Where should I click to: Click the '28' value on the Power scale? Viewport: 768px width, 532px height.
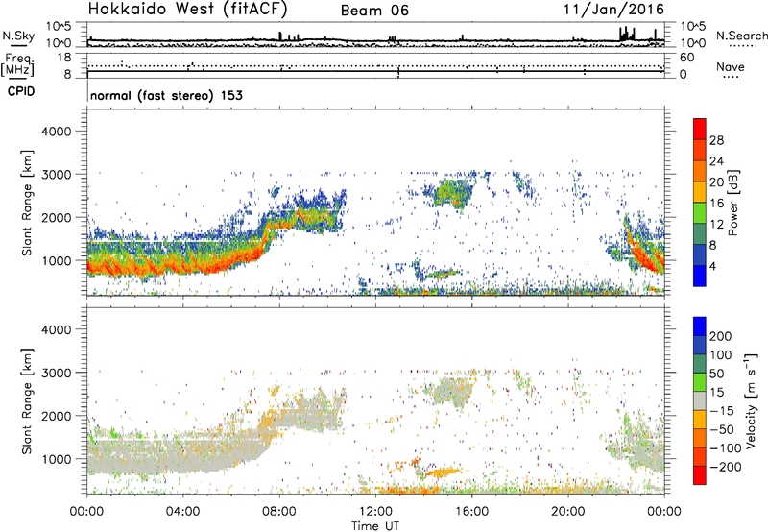716,140
